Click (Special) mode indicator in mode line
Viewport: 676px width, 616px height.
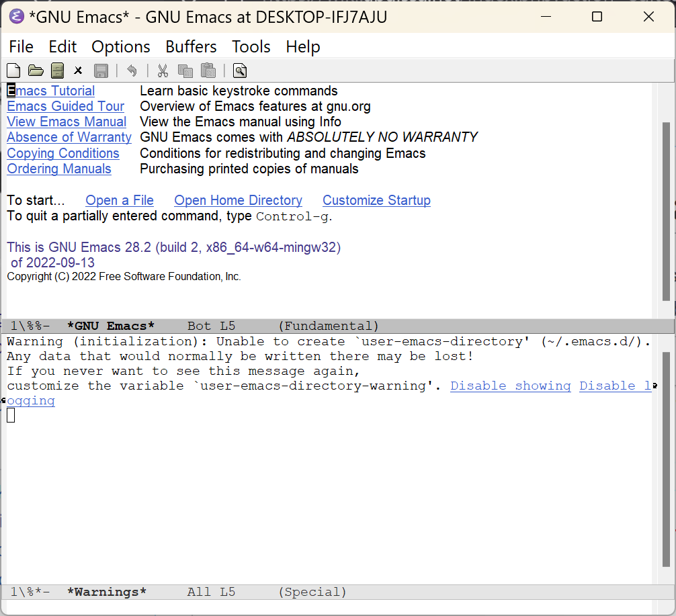point(312,592)
